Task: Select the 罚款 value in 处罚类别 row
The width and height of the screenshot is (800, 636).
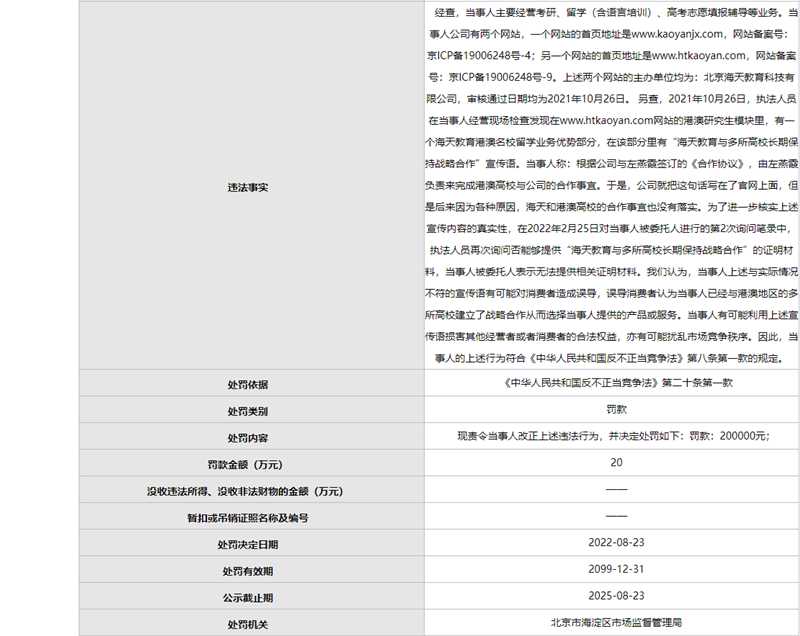Action: (x=616, y=409)
